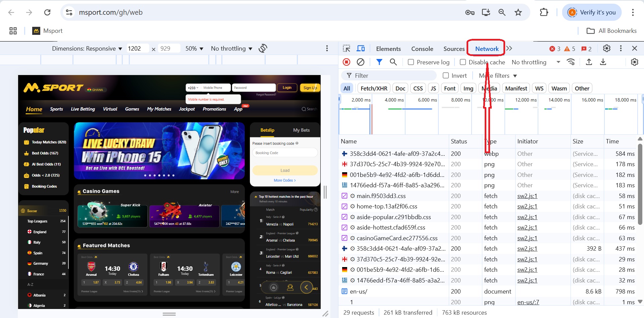
Task: Open the Dimensions Responsive dropdown
Action: point(87,49)
